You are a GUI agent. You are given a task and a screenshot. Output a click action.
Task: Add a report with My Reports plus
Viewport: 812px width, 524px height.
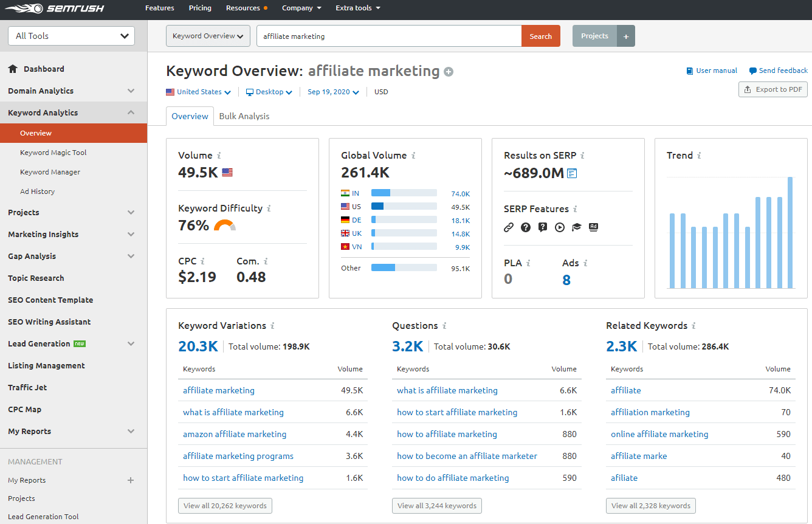pos(130,480)
